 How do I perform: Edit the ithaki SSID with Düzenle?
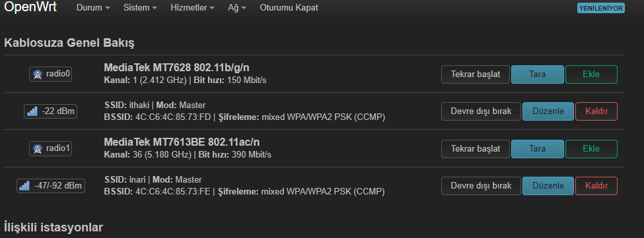pyautogui.click(x=548, y=111)
